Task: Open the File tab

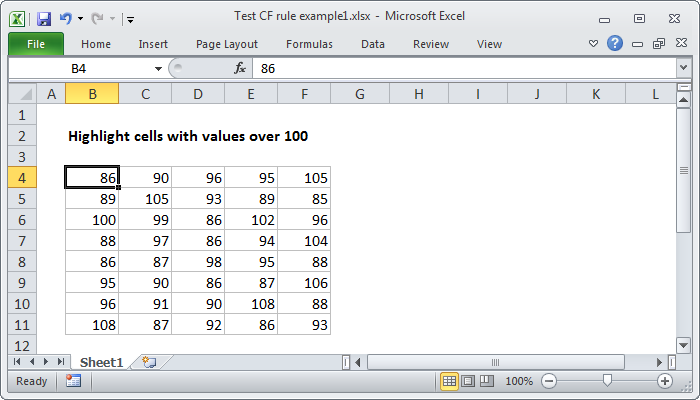Action: click(x=36, y=44)
